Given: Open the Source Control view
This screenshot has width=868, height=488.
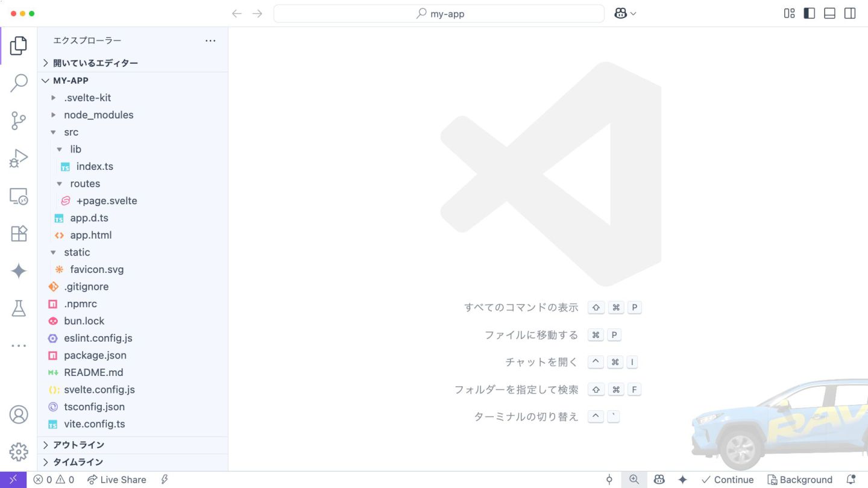Looking at the screenshot, I should tap(19, 121).
